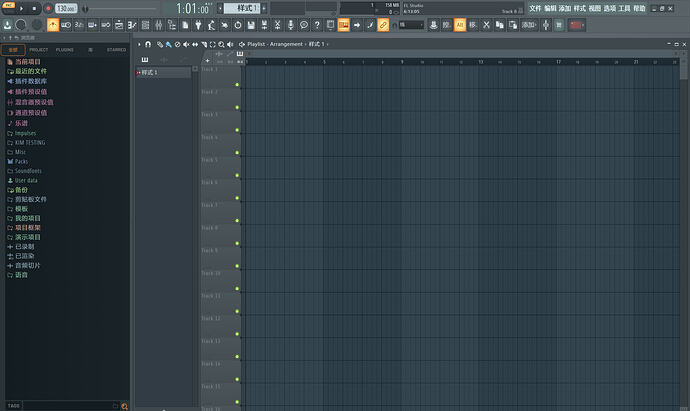
Task: Click the browser search magnifier icon
Action: 125,406
